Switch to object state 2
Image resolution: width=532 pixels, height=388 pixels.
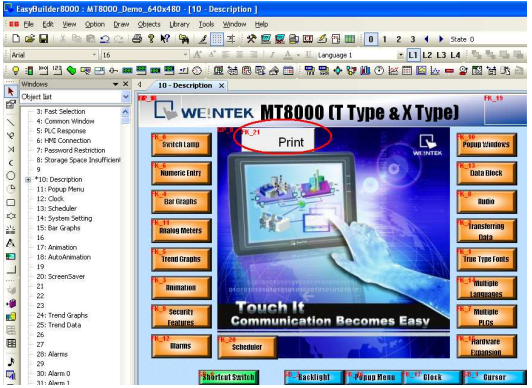click(398, 39)
